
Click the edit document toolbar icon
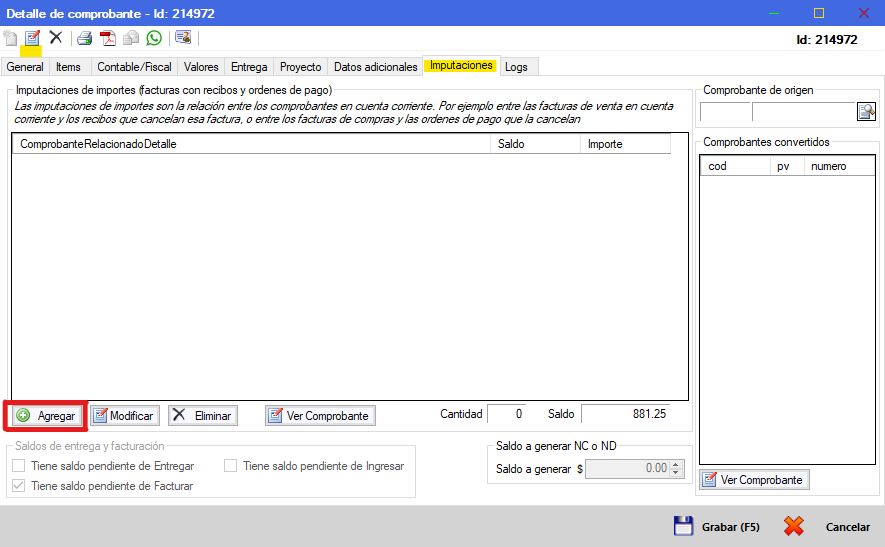pyautogui.click(x=32, y=38)
